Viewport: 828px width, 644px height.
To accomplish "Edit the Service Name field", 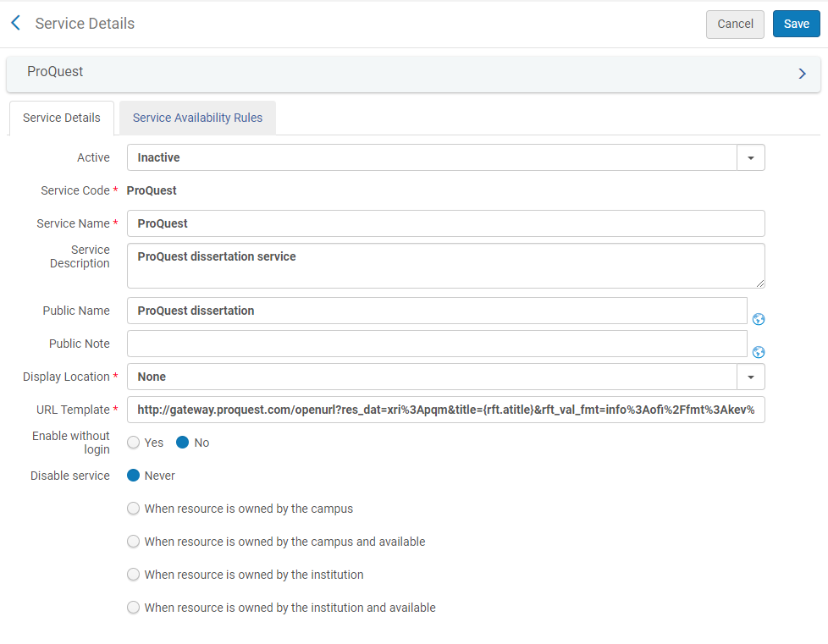I will [445, 223].
